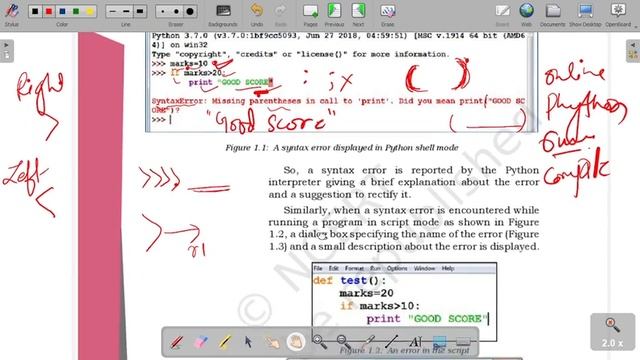Click the Help menu in script window
Image resolution: width=640 pixels, height=360 pixels.
tap(448, 268)
